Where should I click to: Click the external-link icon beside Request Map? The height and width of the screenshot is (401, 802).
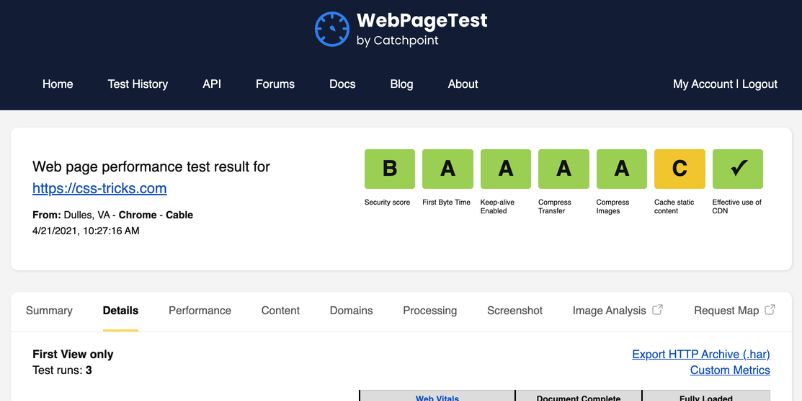click(770, 310)
